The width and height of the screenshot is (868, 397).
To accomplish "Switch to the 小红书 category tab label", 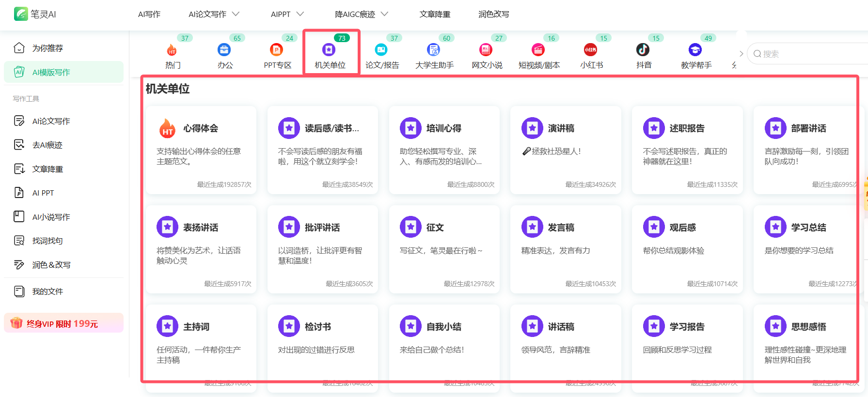I will [591, 65].
